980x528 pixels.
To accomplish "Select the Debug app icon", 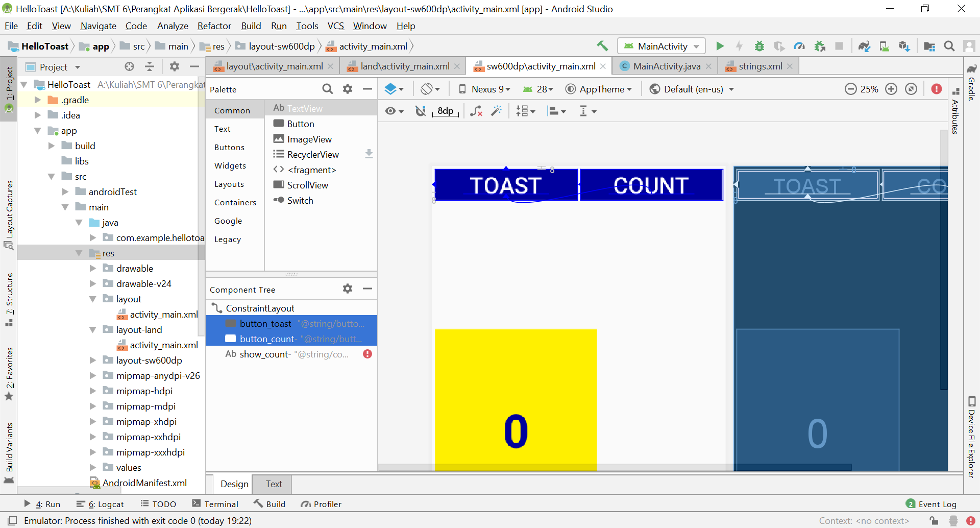I will click(x=759, y=46).
